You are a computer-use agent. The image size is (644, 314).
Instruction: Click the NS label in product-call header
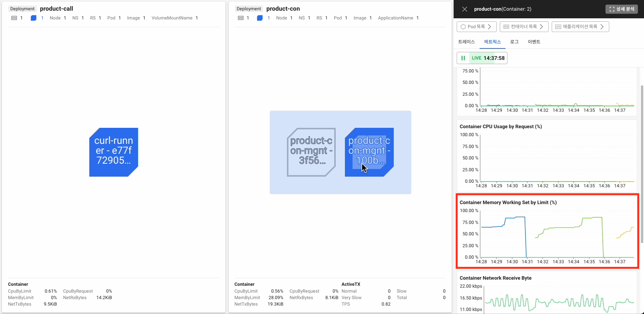(76, 18)
